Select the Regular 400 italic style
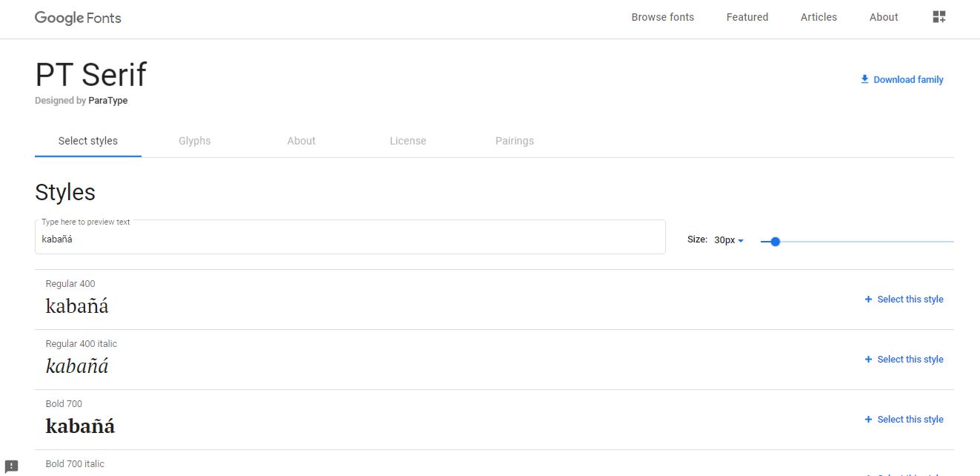Screen dimensions: 980x476 (x=904, y=360)
